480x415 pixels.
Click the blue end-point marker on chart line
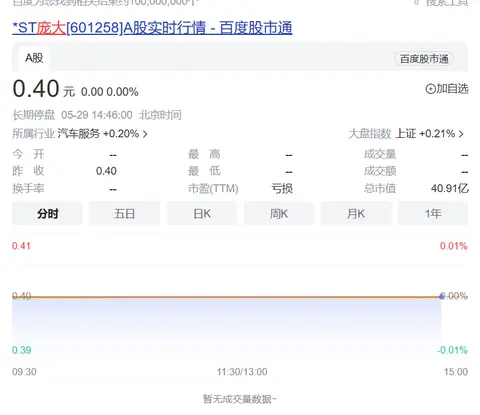442,296
